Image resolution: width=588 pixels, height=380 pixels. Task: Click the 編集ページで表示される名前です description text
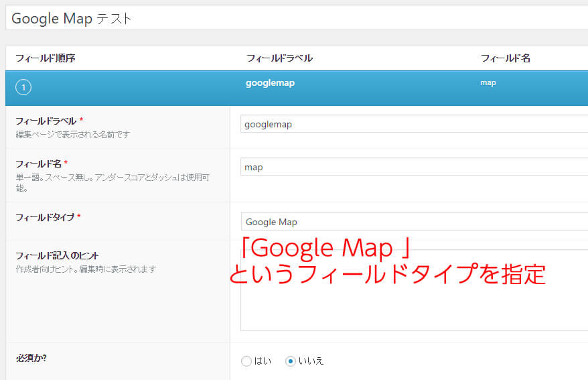[73, 134]
